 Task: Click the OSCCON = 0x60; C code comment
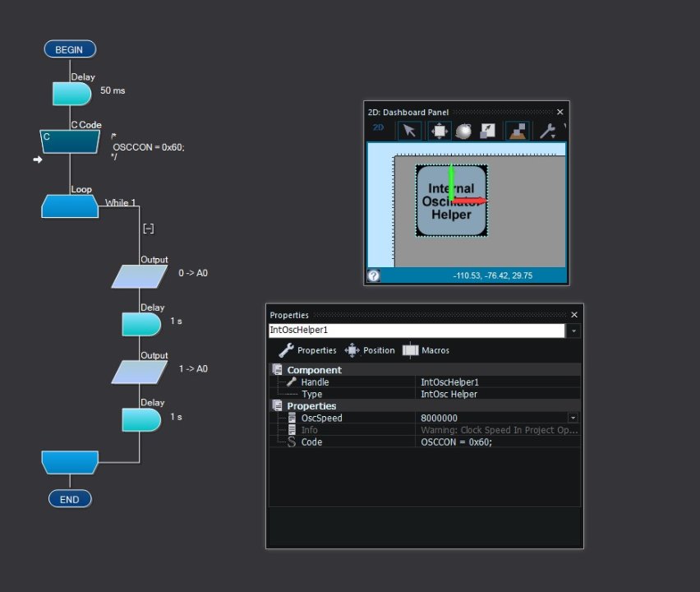(x=148, y=147)
